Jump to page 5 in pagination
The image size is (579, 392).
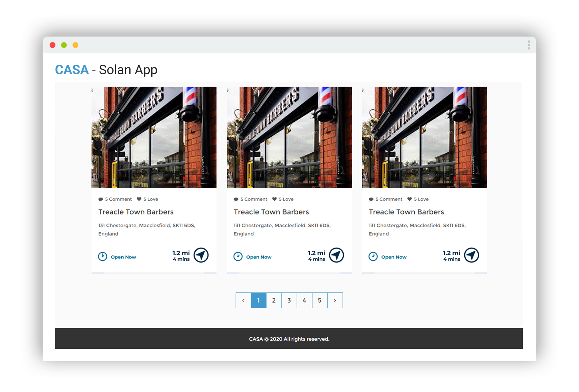click(x=320, y=300)
